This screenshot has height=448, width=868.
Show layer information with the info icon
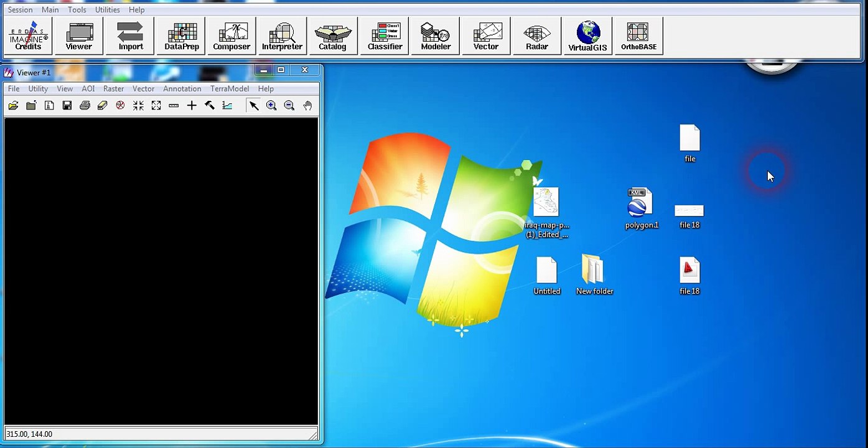[x=49, y=106]
